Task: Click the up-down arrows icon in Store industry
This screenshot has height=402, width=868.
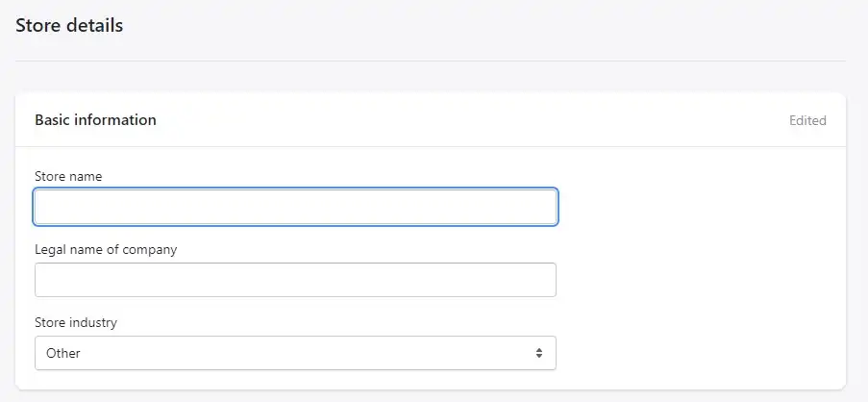Action: (538, 353)
